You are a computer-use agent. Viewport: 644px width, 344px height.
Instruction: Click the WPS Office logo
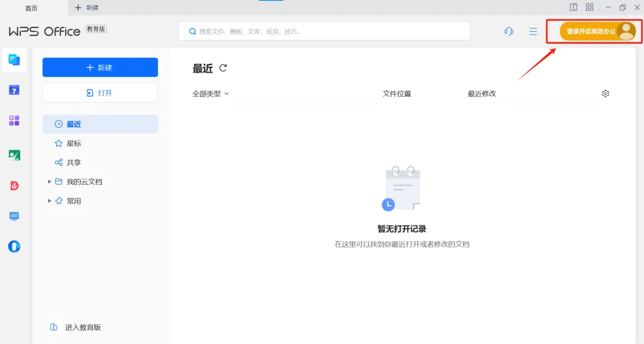pos(44,31)
